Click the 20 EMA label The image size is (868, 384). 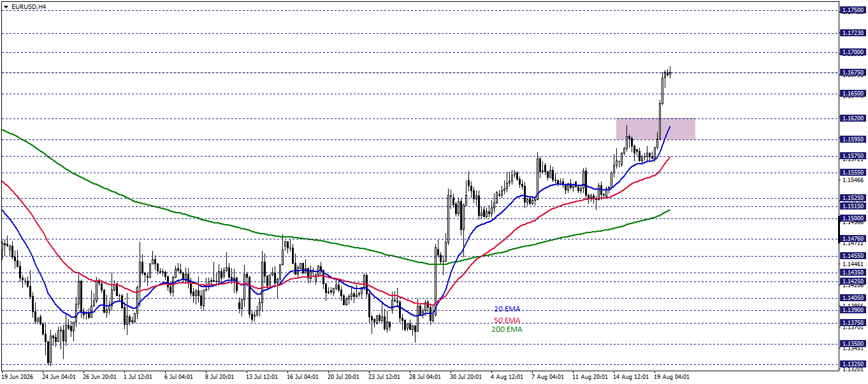coord(507,309)
